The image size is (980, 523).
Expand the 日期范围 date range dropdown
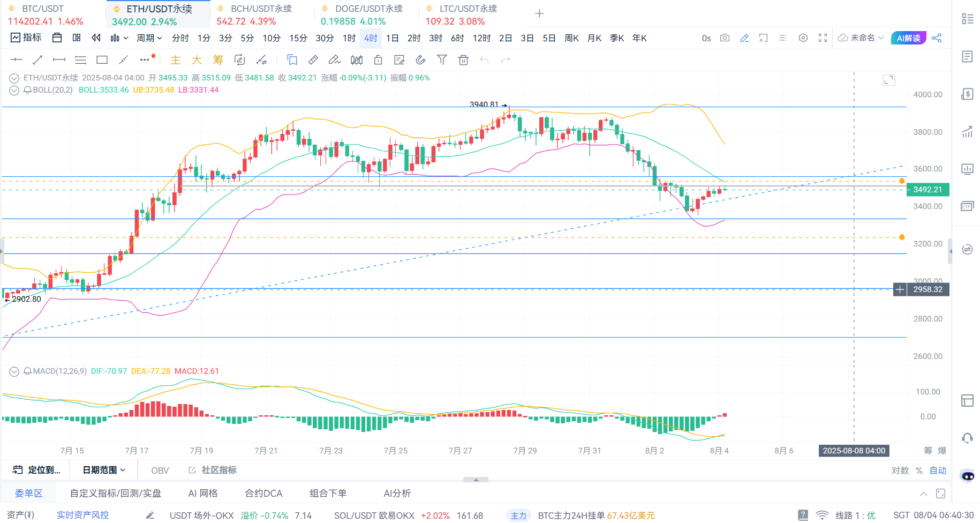104,470
